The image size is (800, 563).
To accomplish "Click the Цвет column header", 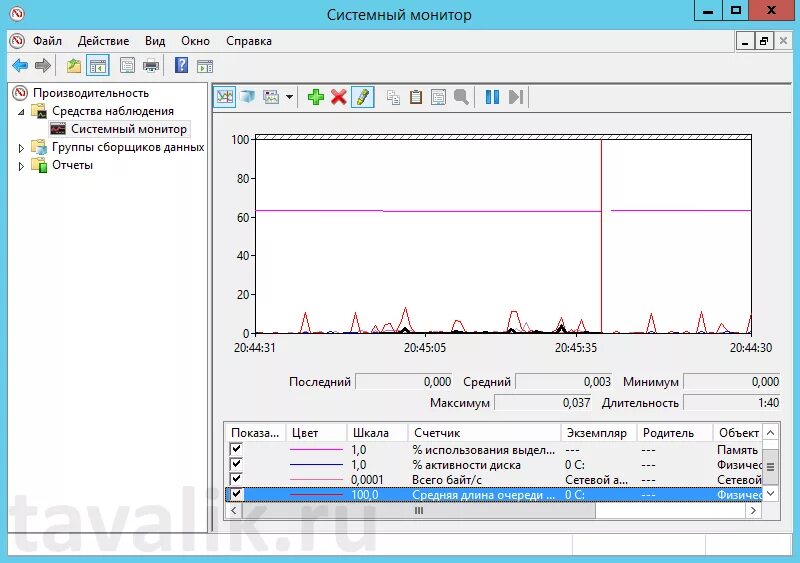I will pyautogui.click(x=316, y=433).
